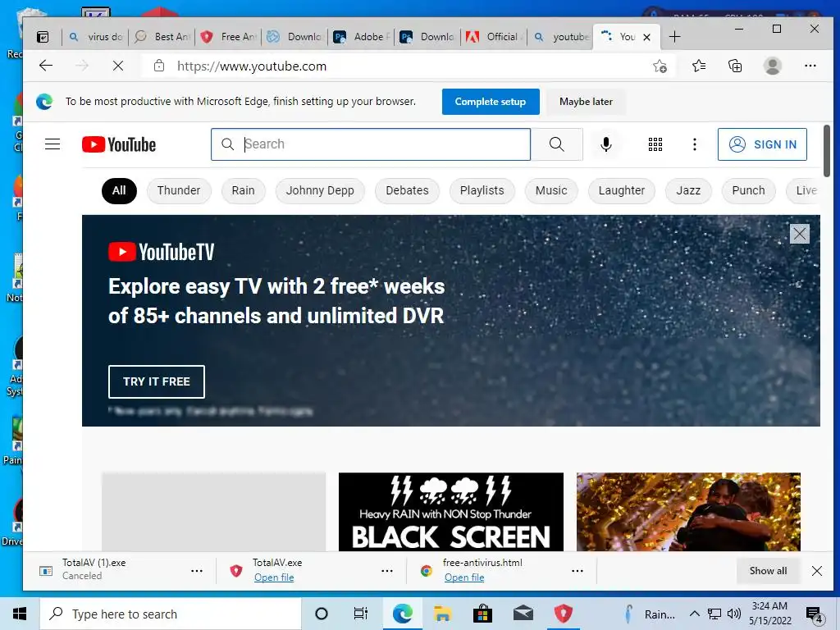Open the tab actions menu icon
Viewport: 840px width, 630px height.
pos(43,37)
